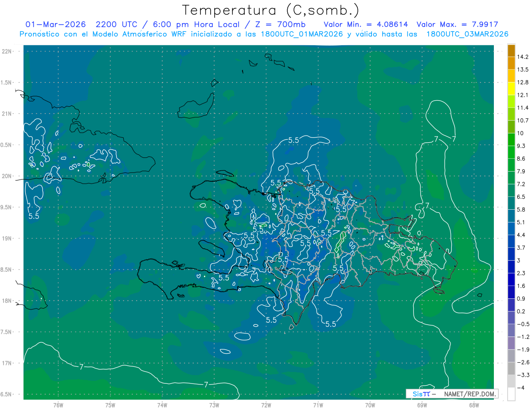Click the '9.5N' latitude axis label
532x411 pixels.
7,207
